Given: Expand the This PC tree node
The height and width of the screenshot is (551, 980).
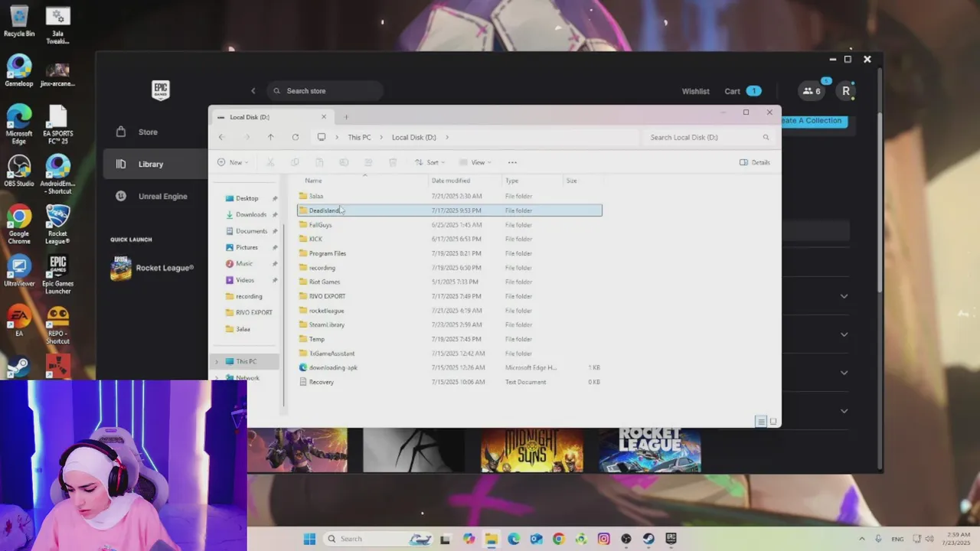Looking at the screenshot, I should (217, 361).
